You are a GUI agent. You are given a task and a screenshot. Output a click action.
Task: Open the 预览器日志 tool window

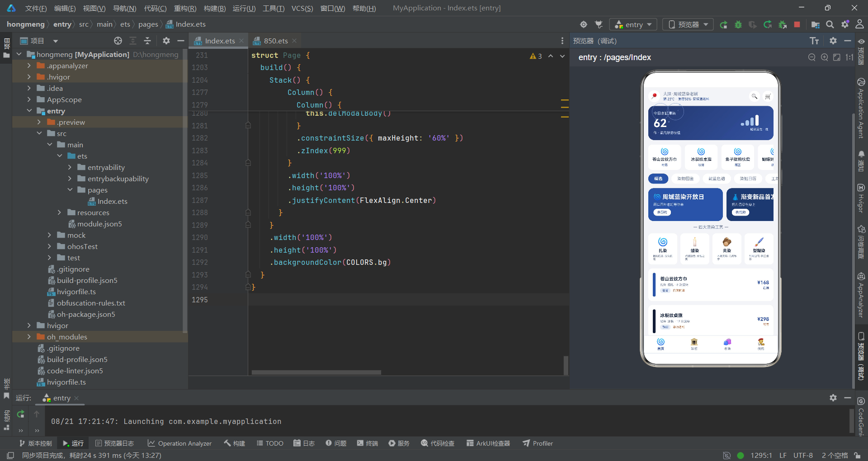114,443
